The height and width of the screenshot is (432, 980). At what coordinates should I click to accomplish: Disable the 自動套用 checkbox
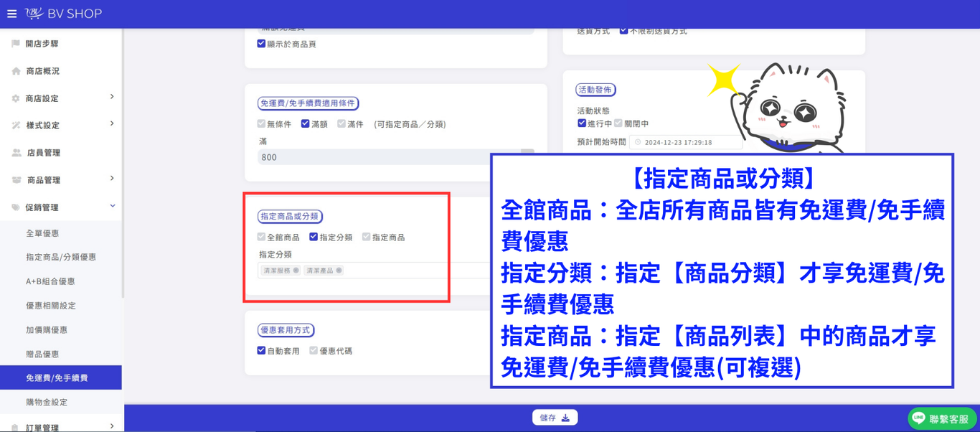point(261,351)
